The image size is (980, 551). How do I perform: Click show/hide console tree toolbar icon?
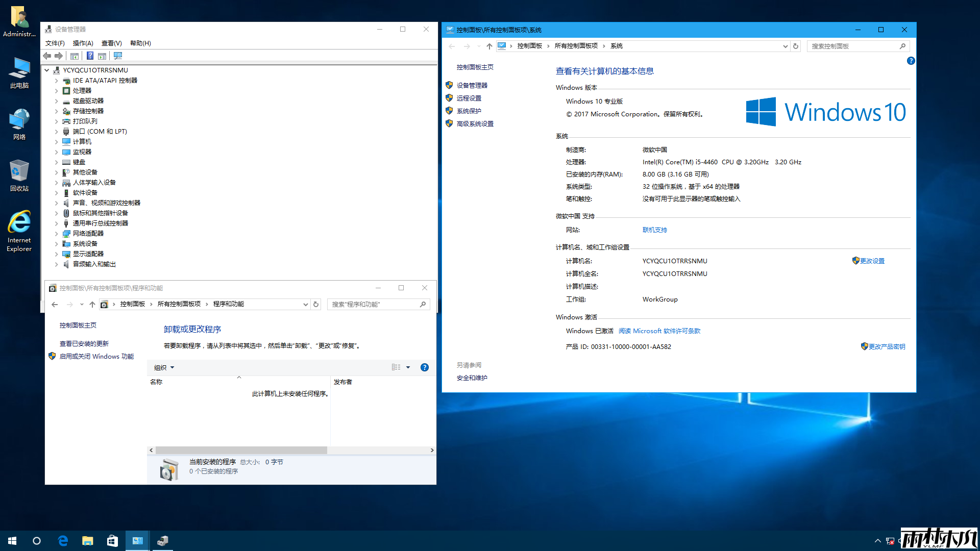pyautogui.click(x=75, y=56)
